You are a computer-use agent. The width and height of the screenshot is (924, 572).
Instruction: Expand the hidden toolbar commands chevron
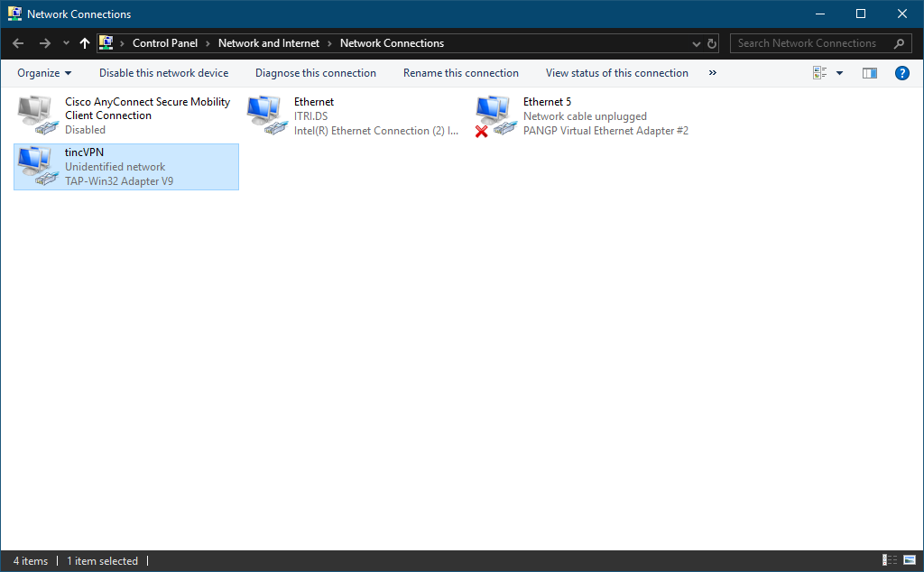[x=712, y=73]
